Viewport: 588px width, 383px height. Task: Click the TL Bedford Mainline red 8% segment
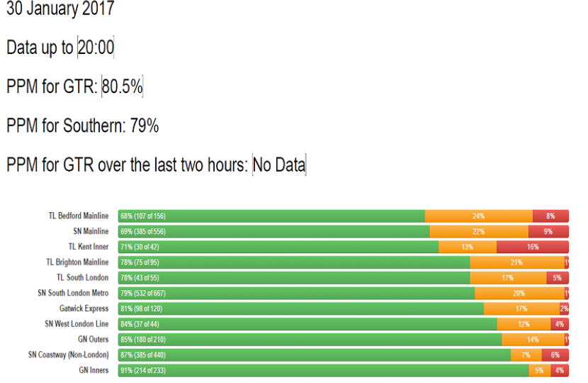(550, 216)
